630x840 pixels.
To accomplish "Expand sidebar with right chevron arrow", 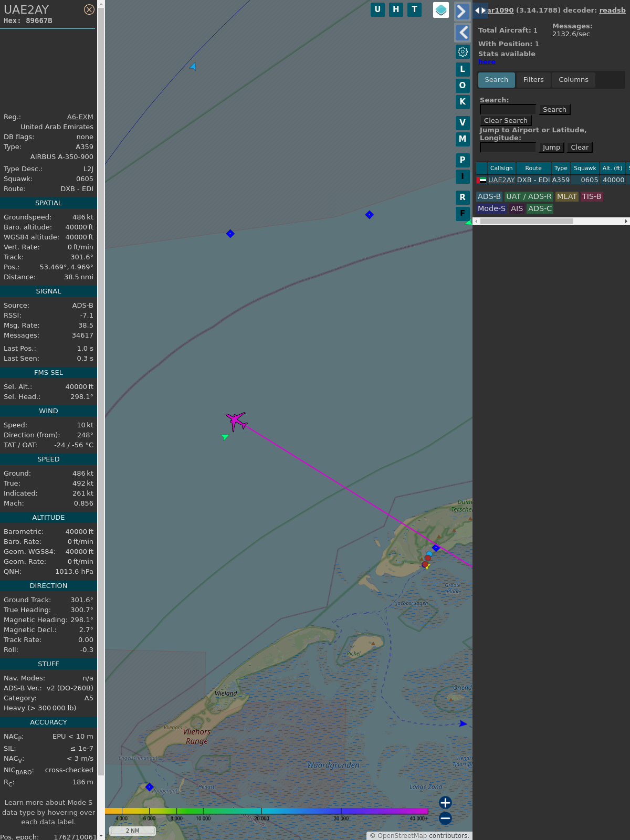I will click(x=462, y=12).
